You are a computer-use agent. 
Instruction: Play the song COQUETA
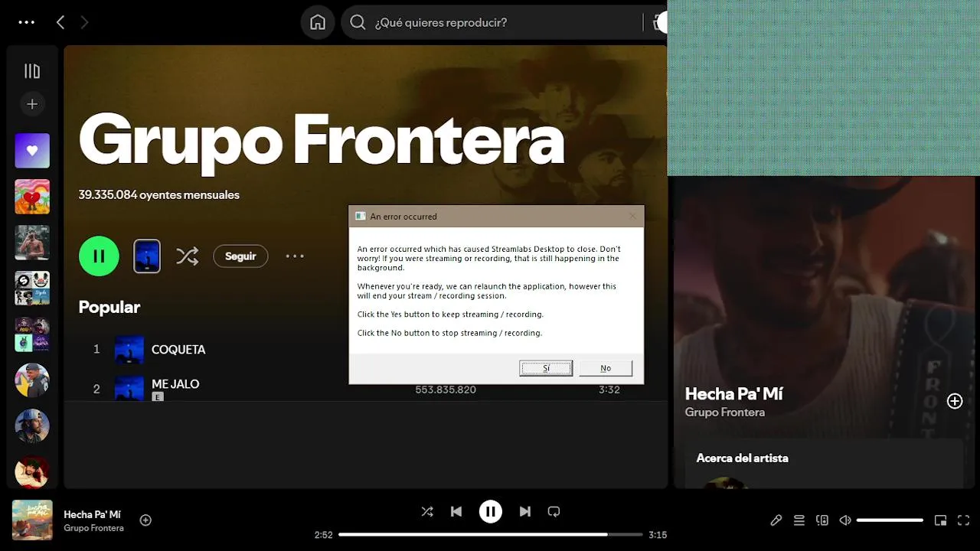(178, 349)
